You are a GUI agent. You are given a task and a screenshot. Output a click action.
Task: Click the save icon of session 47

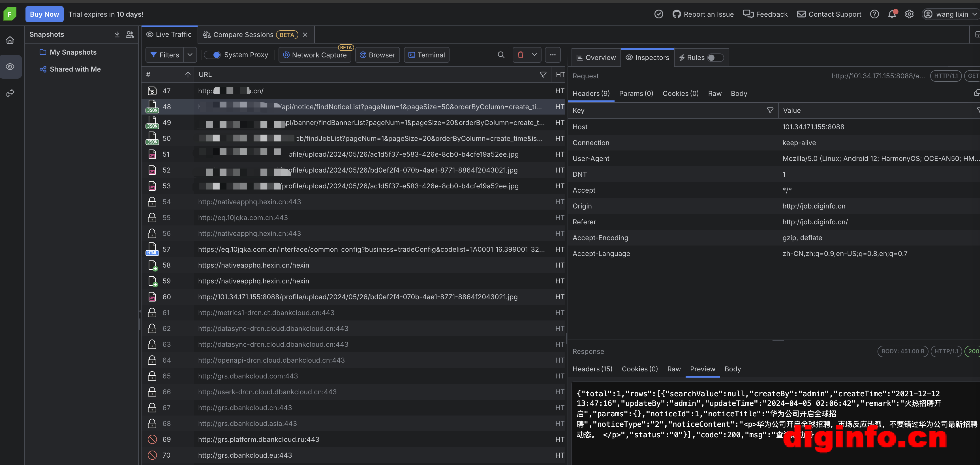(x=152, y=91)
